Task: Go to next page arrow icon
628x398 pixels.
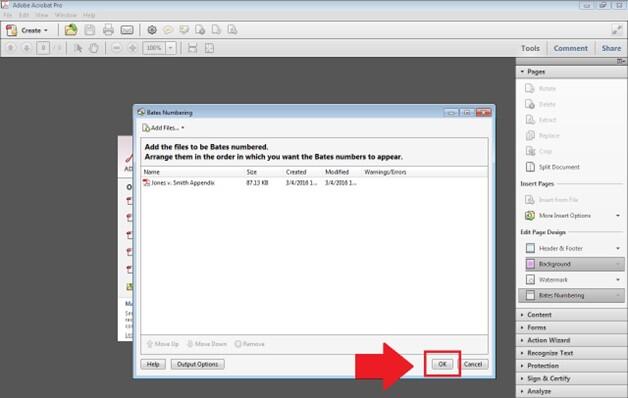Action: (26, 48)
